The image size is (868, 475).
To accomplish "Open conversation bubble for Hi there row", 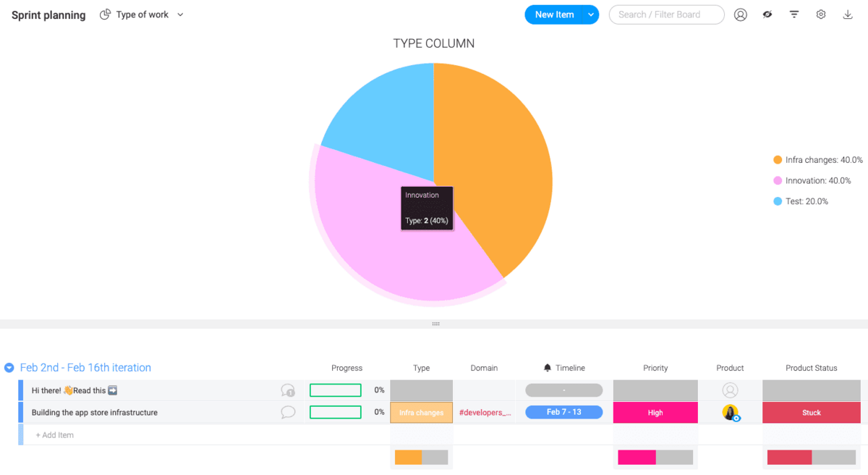I will [288, 390].
